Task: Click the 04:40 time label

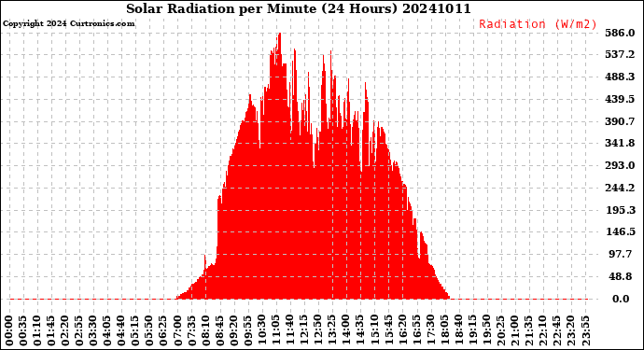Action: click(x=121, y=330)
